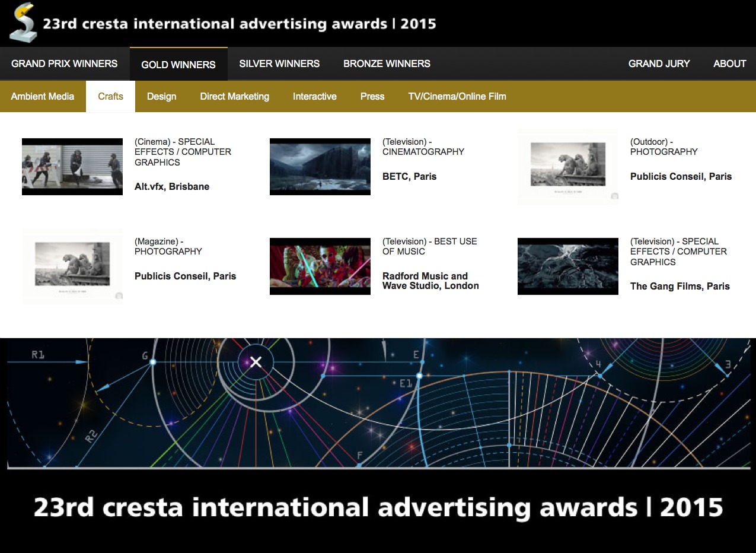Click the Outdoor Photography gargoyle thumbnail
Viewport: 756px width, 553px height.
coord(568,167)
